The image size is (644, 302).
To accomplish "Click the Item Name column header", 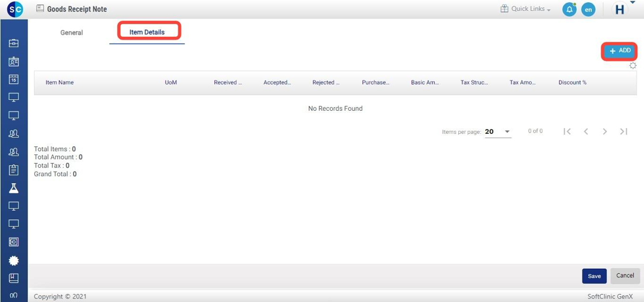I will (60, 83).
